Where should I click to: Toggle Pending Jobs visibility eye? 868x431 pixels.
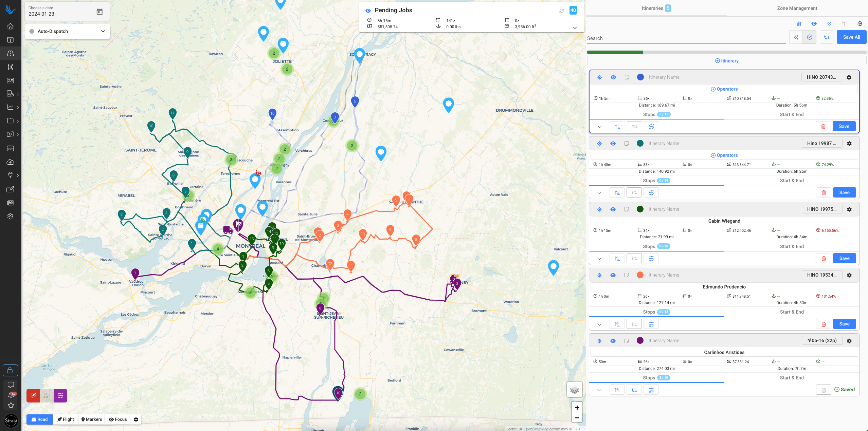tap(368, 11)
